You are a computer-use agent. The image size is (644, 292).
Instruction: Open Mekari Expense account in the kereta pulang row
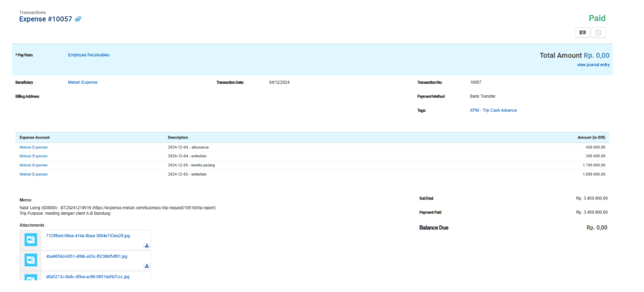(x=33, y=165)
